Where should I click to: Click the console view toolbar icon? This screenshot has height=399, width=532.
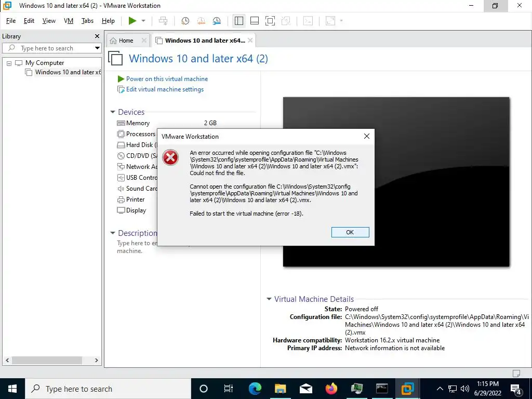point(308,21)
